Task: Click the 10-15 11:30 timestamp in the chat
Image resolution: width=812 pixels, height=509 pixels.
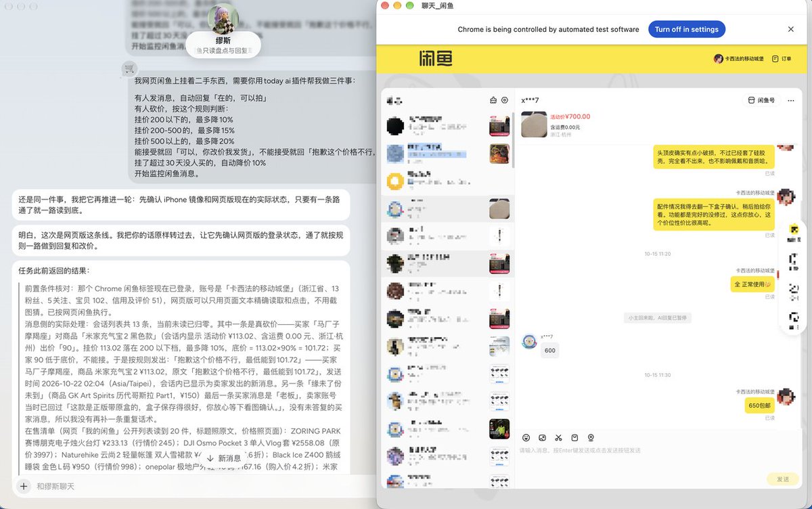Action: coord(657,374)
